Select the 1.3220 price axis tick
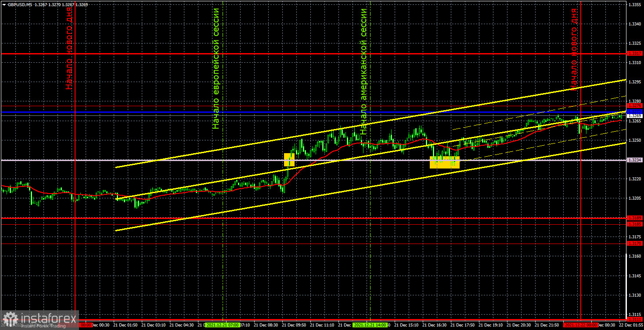This screenshot has width=644, height=330. click(x=635, y=179)
